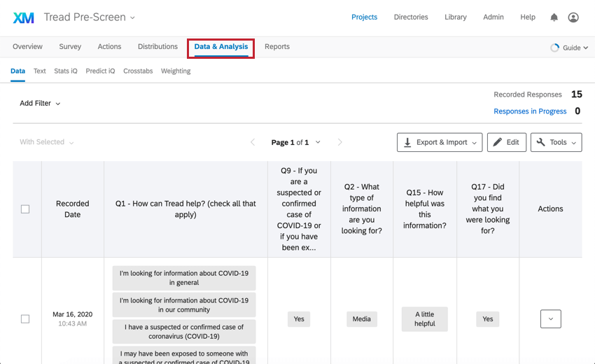Switch to the Reports tab

coord(277,47)
